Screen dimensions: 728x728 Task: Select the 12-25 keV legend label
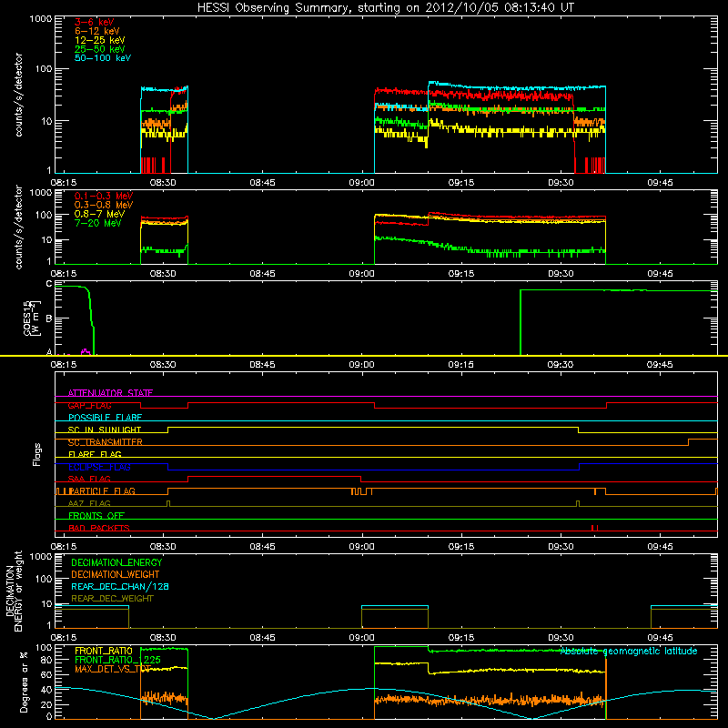coord(100,40)
